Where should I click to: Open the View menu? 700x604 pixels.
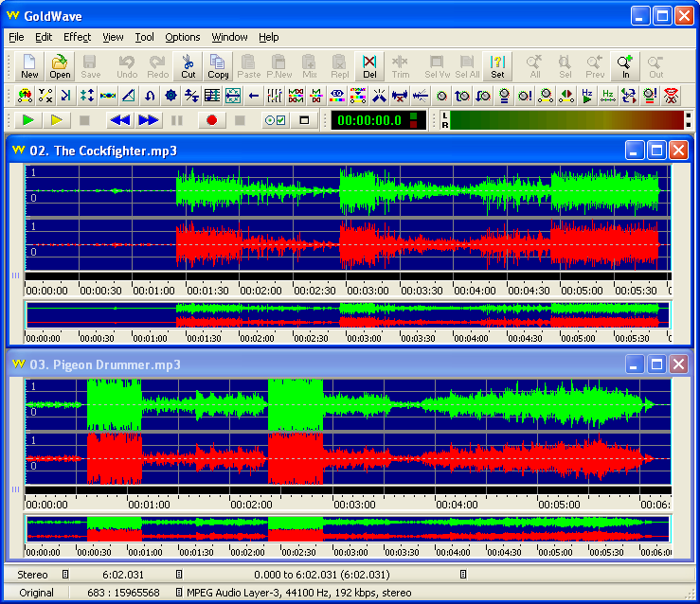coord(113,37)
